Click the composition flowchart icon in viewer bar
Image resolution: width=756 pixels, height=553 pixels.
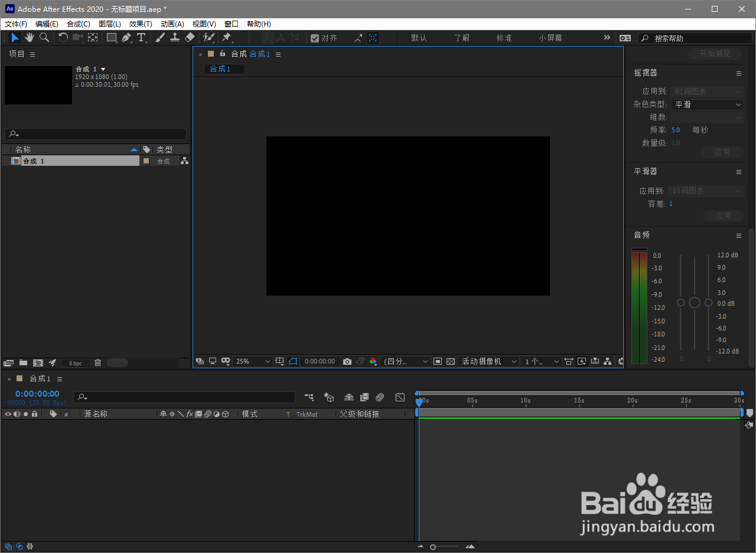coord(608,361)
